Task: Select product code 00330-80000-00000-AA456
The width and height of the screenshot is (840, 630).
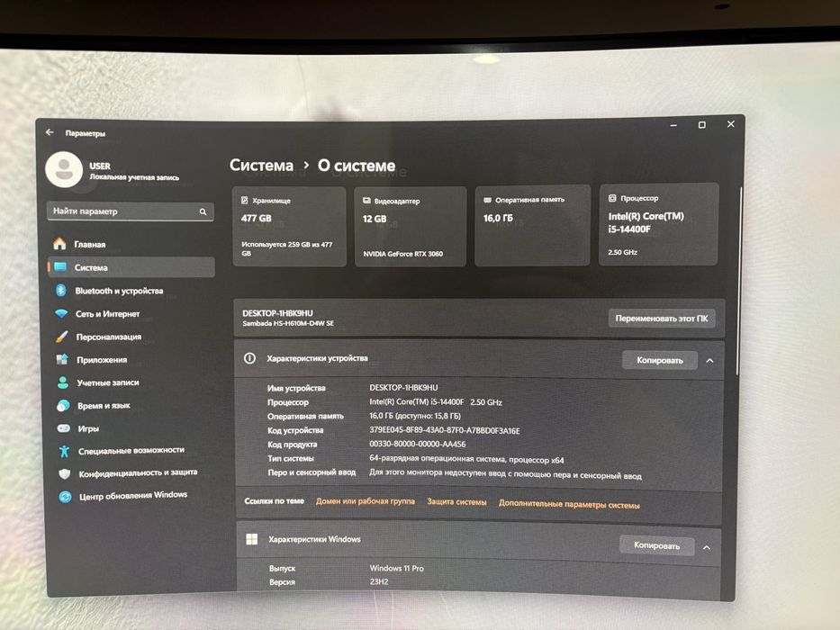Action: point(418,444)
